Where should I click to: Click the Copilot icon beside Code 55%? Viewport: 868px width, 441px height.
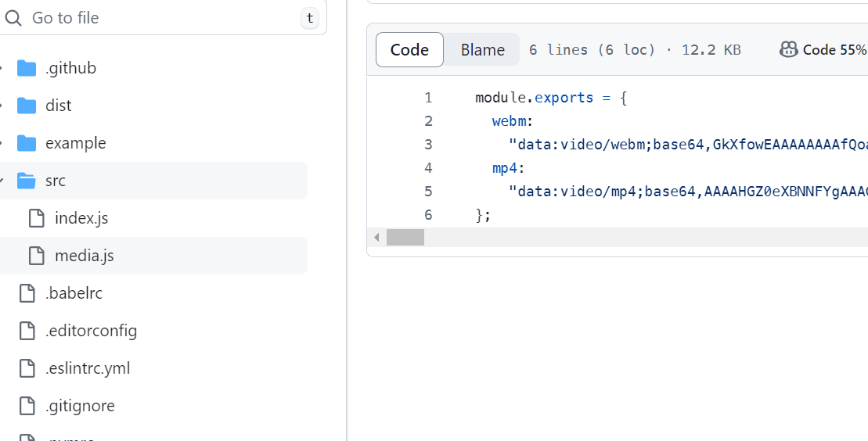pyautogui.click(x=788, y=50)
